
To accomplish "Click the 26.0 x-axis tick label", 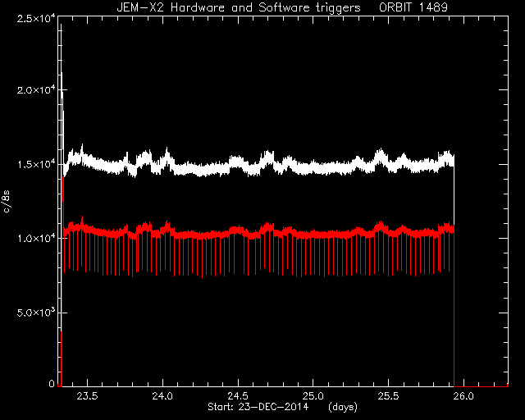I will [463, 396].
